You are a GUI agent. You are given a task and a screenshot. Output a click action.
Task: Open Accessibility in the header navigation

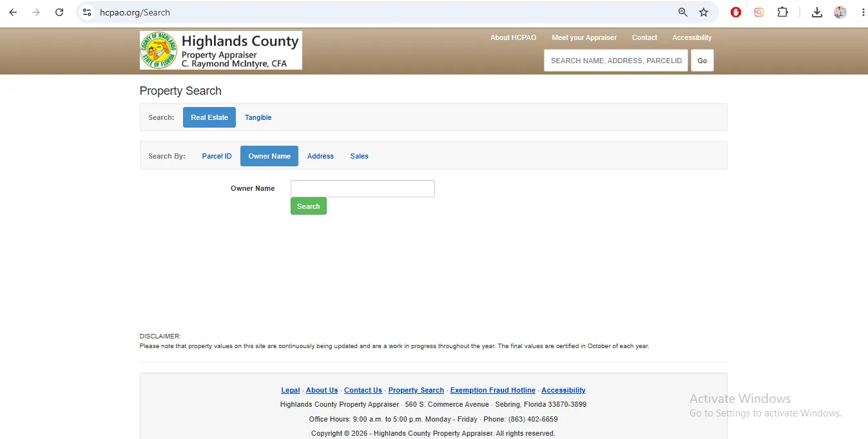click(x=691, y=37)
